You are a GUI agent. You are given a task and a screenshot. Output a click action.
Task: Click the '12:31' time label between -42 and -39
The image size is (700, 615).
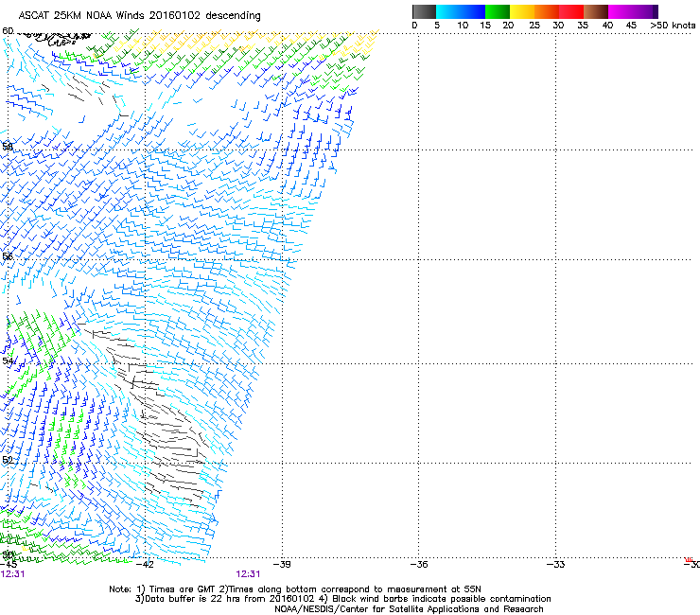click(248, 574)
